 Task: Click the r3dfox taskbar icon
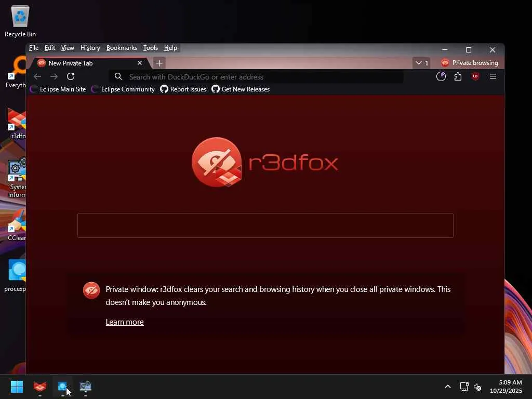coord(39,387)
